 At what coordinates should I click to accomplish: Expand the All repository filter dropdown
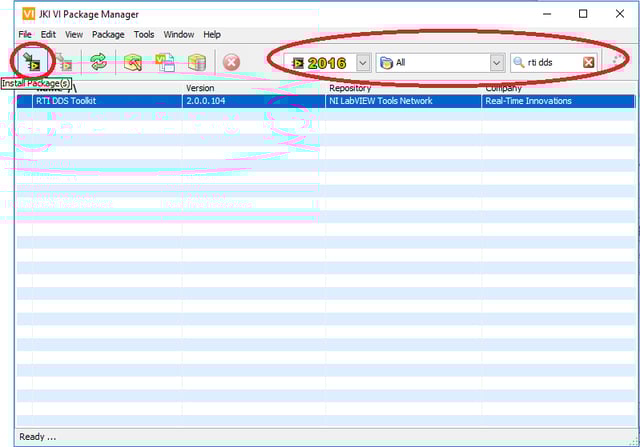(496, 63)
